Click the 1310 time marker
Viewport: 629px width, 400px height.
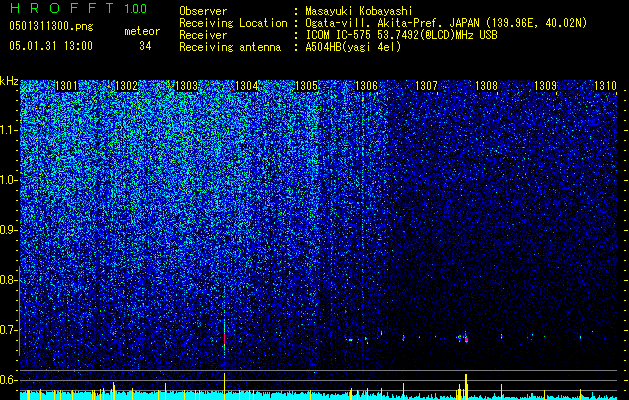pos(605,86)
